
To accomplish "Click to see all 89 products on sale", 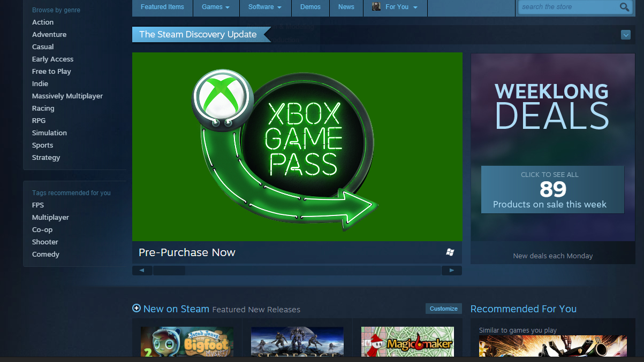I will point(552,189).
